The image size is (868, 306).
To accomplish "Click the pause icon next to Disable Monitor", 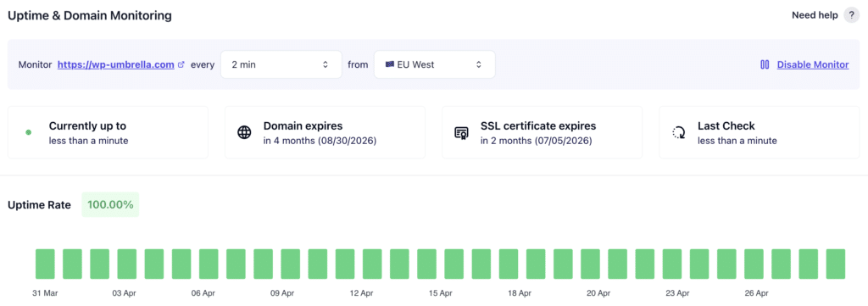I will click(765, 64).
